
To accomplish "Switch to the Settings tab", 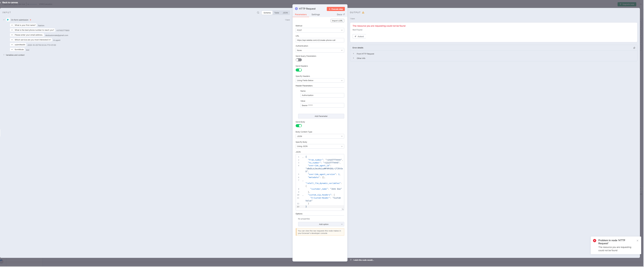I will tap(316, 14).
